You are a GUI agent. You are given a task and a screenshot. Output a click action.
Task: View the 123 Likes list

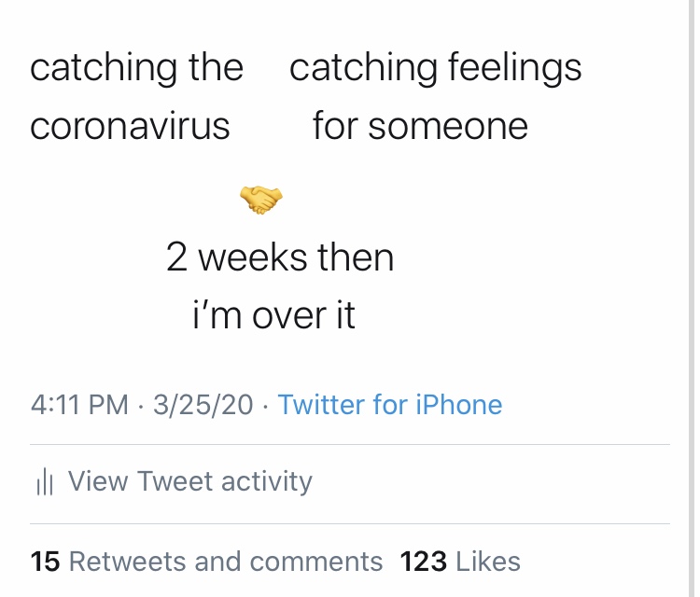pyautogui.click(x=460, y=562)
